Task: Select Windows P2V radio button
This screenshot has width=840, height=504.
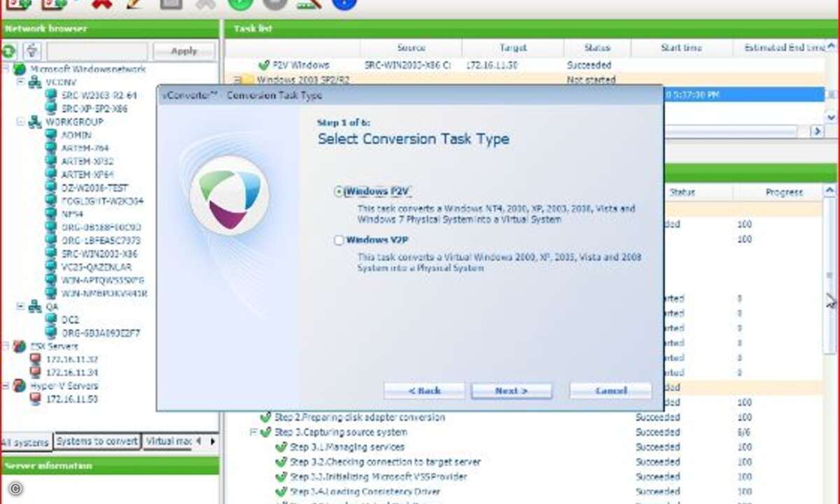Action: pyautogui.click(x=339, y=191)
